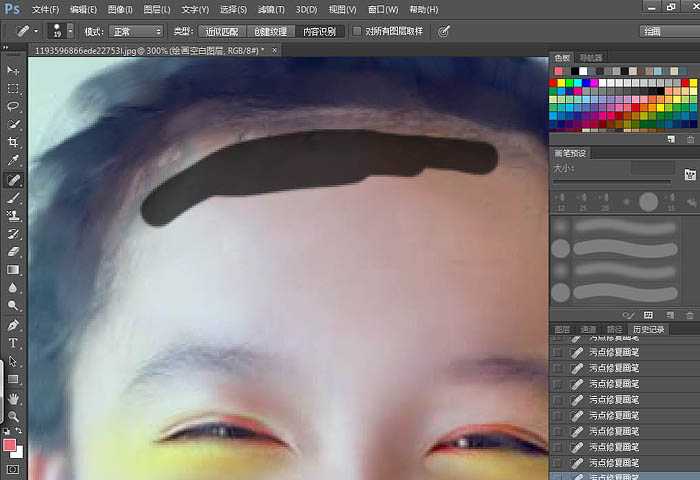Select the Clone Stamp tool
Viewport: 700px width, 480px height.
pyautogui.click(x=13, y=216)
